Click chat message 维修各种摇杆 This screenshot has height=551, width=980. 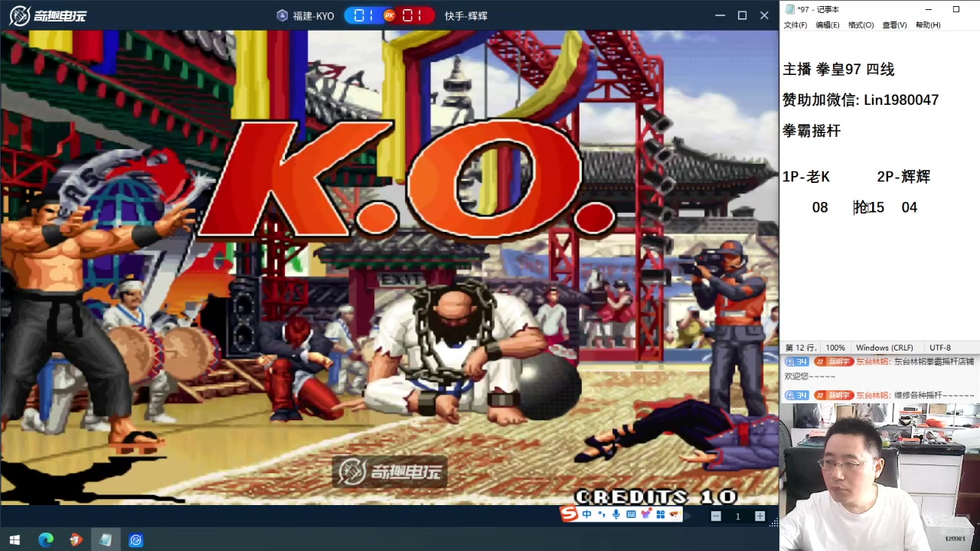(934, 396)
